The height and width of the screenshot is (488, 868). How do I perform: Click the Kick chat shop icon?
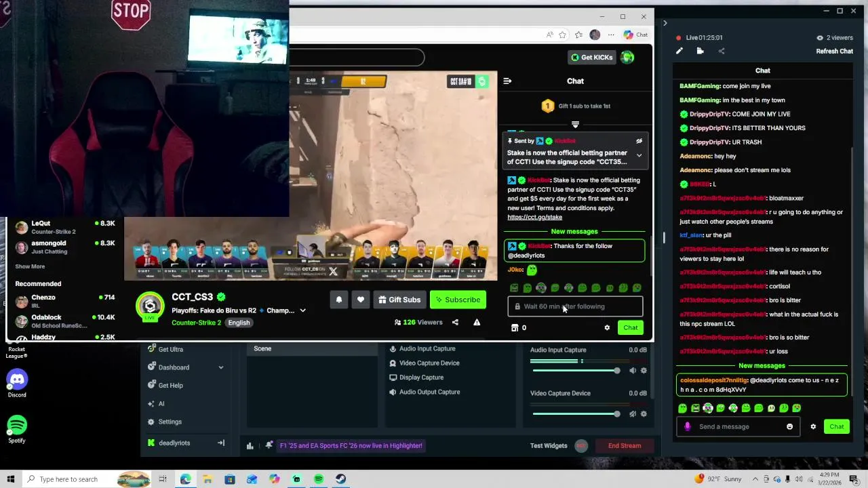pos(515,328)
